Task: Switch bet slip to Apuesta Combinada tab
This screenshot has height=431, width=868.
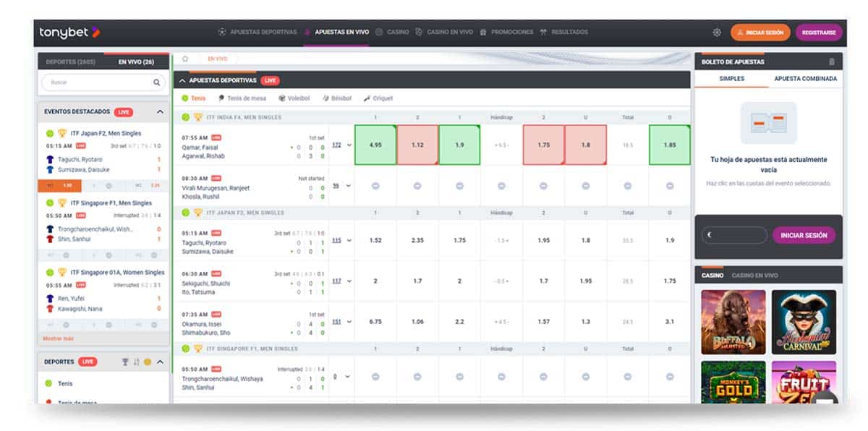Action: coord(805,79)
